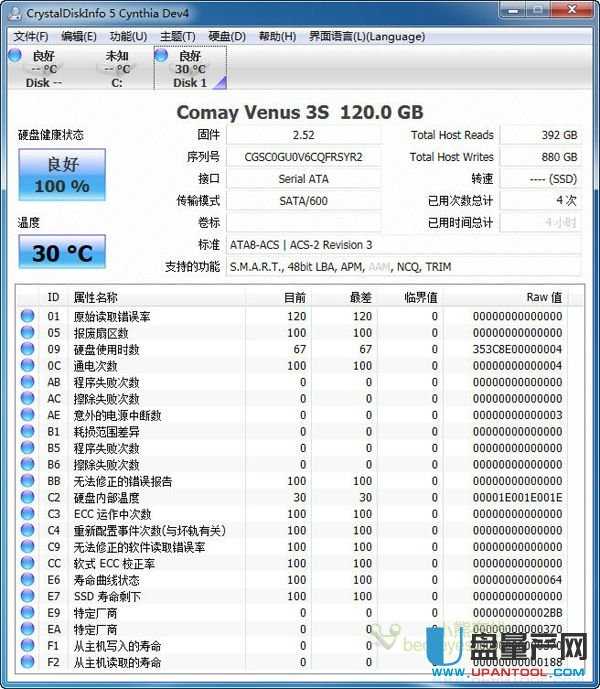Click status icon for C9 无法修正的软件读取错误率

coord(27,547)
